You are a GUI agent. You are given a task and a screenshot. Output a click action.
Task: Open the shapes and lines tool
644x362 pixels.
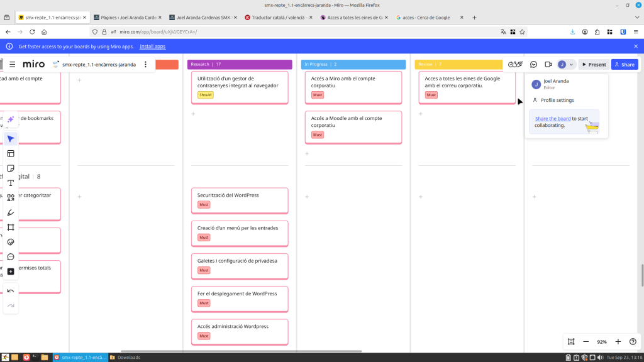tap(11, 198)
